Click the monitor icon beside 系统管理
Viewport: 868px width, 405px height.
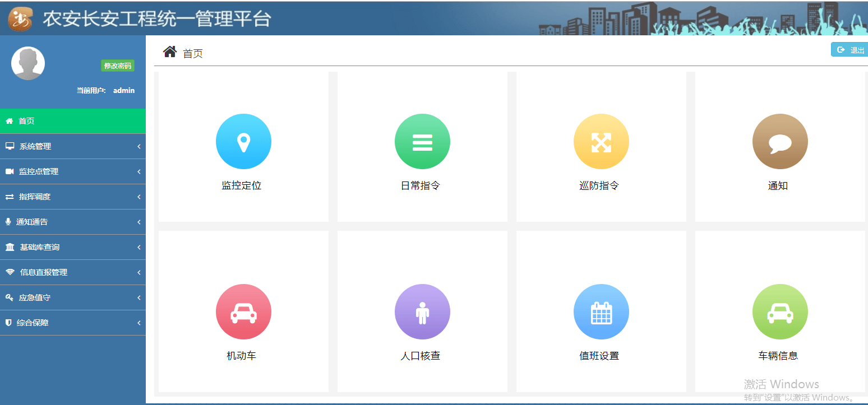(x=10, y=146)
